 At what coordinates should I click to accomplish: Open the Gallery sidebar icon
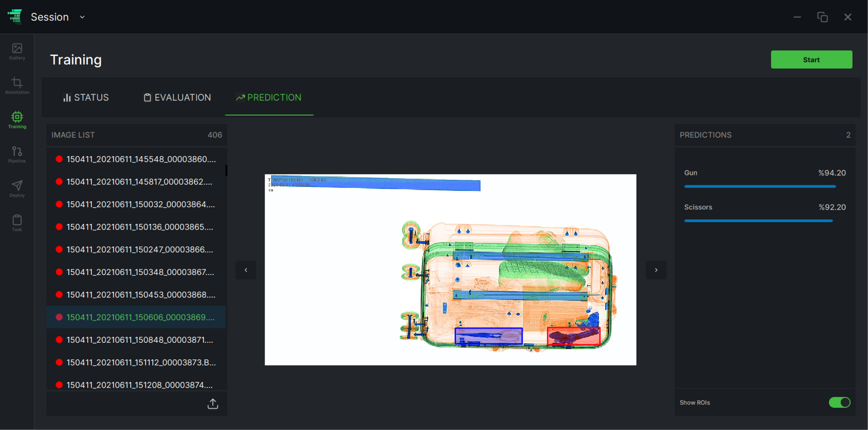click(x=17, y=52)
